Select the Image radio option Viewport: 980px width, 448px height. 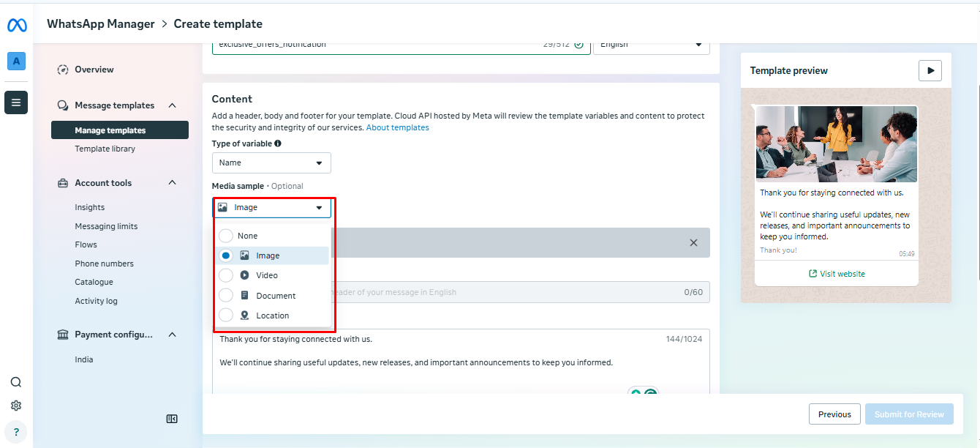[x=226, y=255]
